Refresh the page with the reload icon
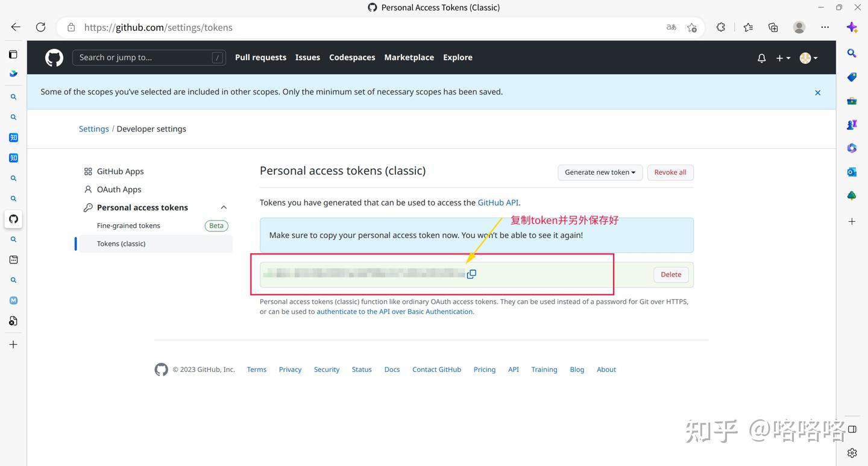The height and width of the screenshot is (466, 868). [x=40, y=27]
